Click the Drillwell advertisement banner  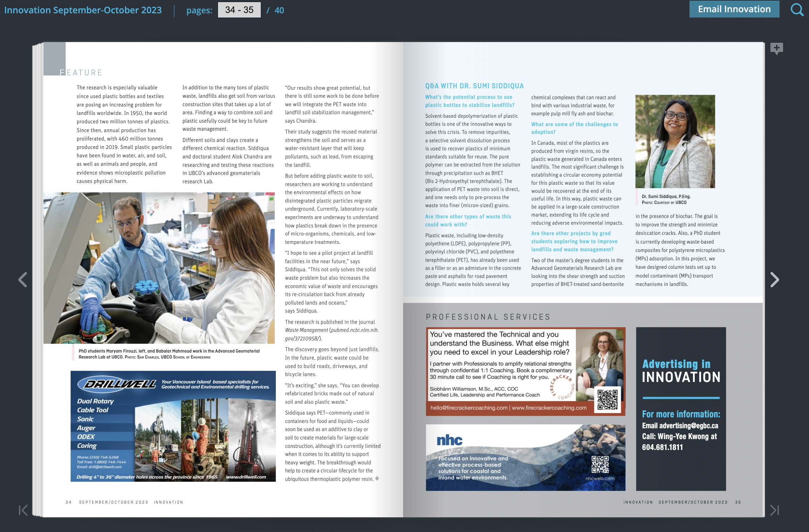173,426
